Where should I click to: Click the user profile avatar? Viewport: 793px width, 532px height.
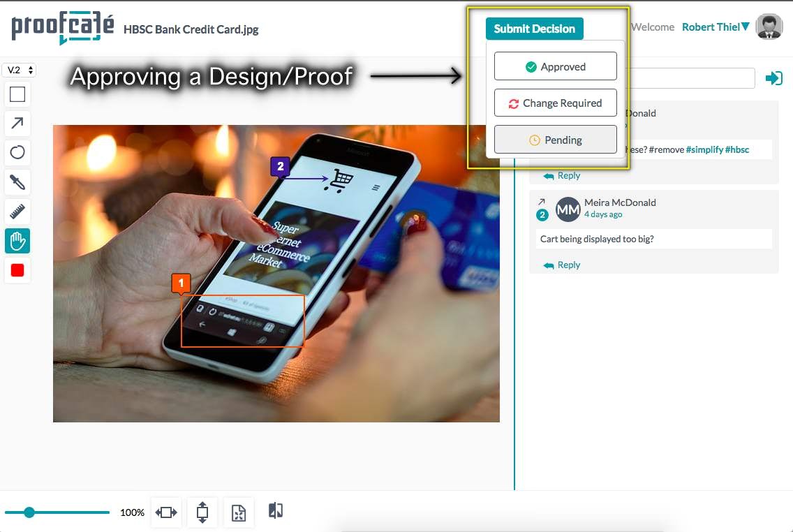[769, 27]
